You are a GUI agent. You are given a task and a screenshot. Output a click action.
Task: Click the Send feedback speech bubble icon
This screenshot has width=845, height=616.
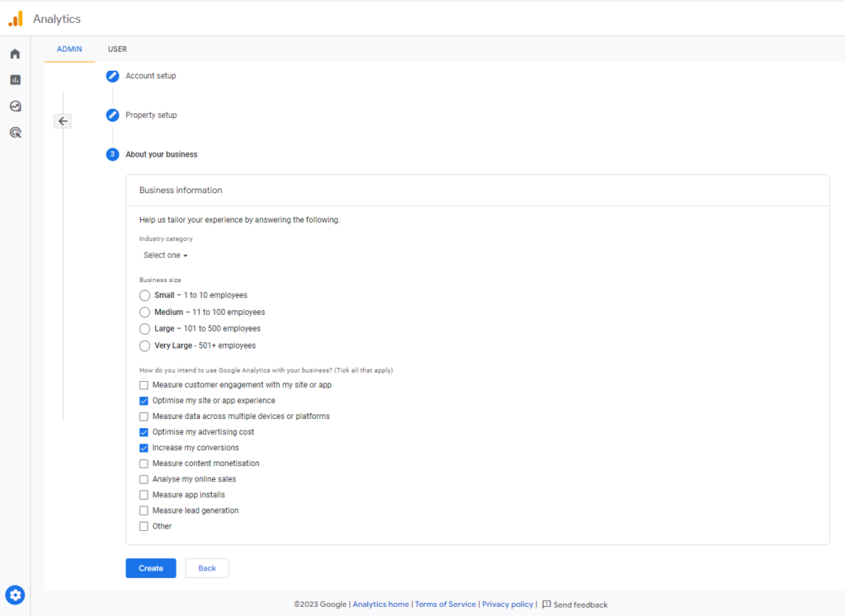pos(545,604)
